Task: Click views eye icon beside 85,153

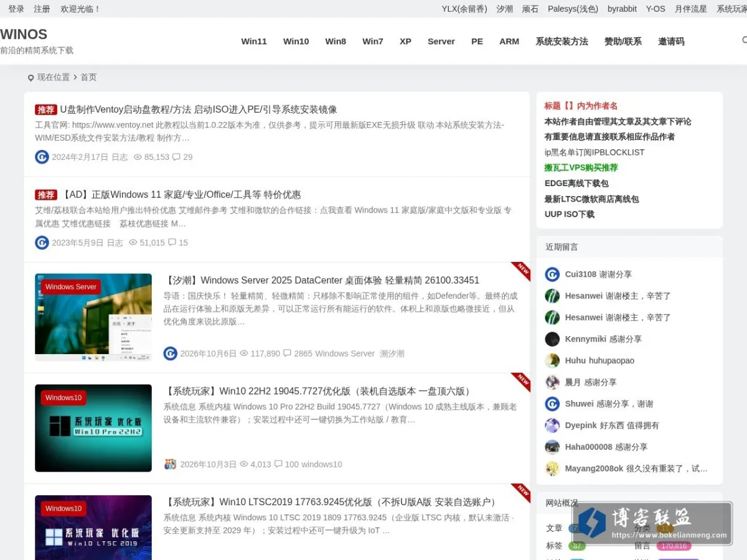Action: [138, 157]
